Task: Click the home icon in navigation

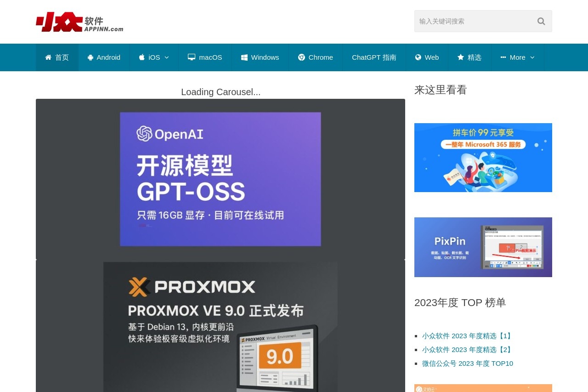Action: [x=48, y=57]
